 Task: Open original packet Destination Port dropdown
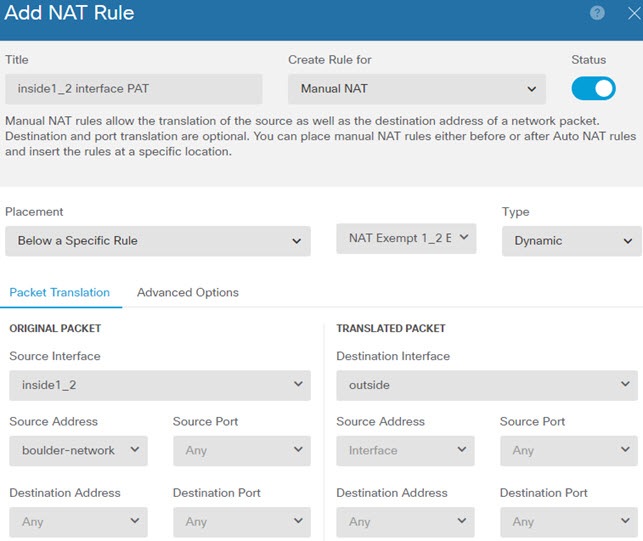[242, 522]
